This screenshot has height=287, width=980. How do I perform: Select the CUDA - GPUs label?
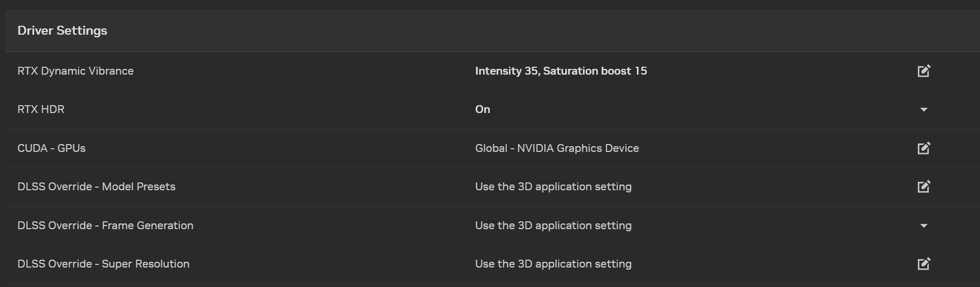click(x=51, y=148)
